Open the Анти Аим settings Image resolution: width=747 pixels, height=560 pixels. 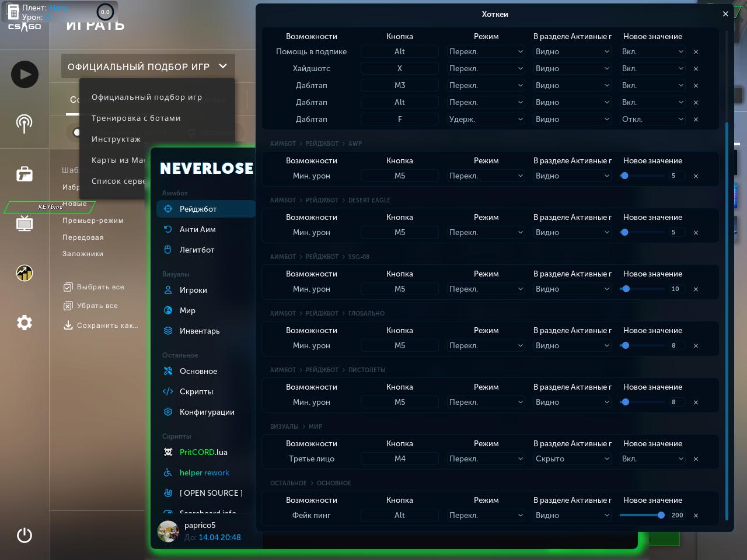pos(198,229)
